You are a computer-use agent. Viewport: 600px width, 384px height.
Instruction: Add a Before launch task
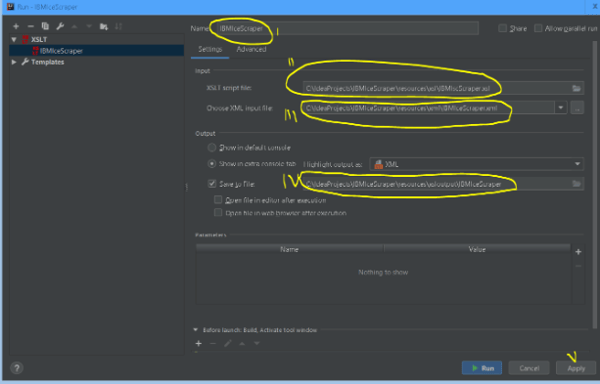click(x=198, y=343)
